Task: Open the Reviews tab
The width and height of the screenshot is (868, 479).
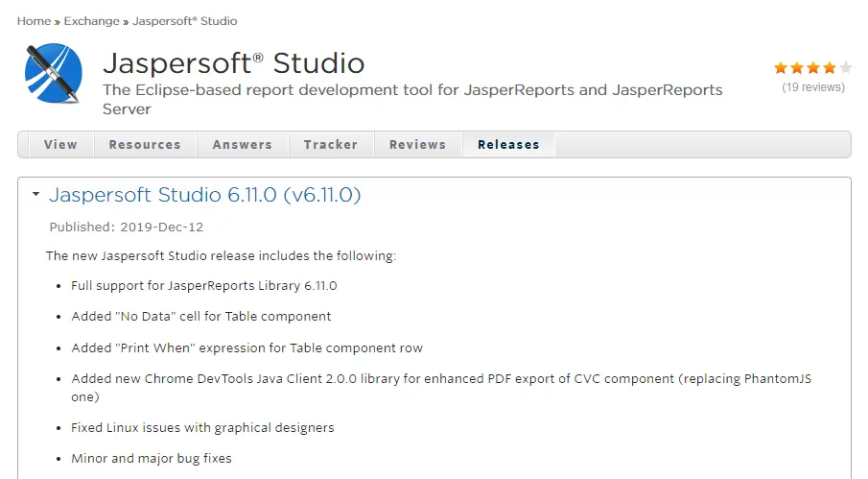Action: 417,145
